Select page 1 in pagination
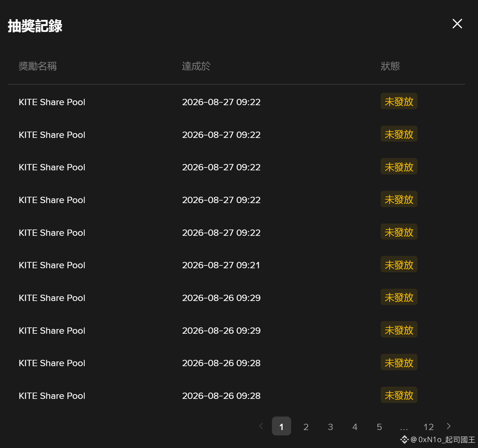Screen dimensions: 478x448 281,426
